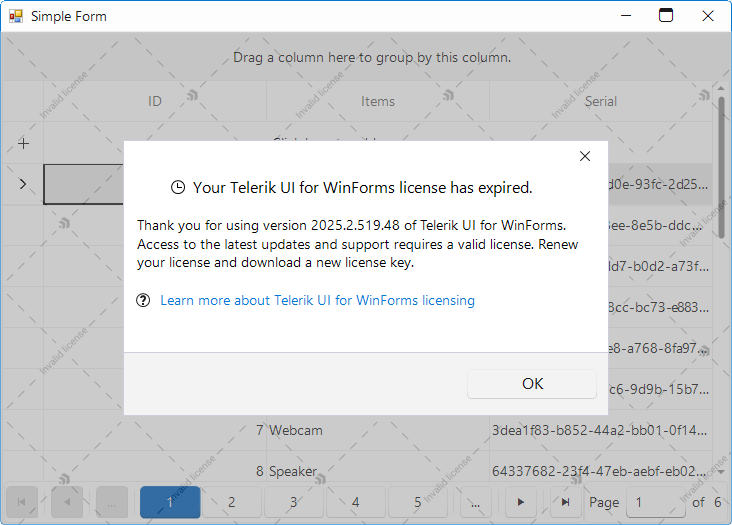Select serial cell ending d0e-93fc-2d25
Screen dimensions: 732x525
point(660,184)
